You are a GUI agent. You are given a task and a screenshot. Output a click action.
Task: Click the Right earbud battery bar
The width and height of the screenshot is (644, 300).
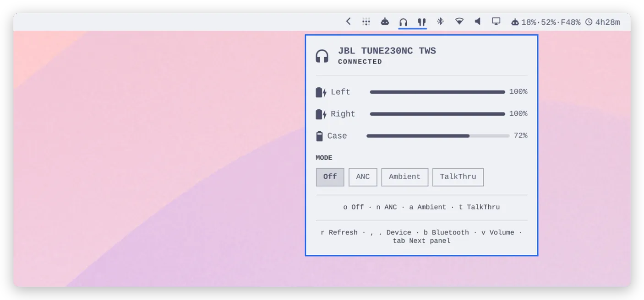(437, 114)
